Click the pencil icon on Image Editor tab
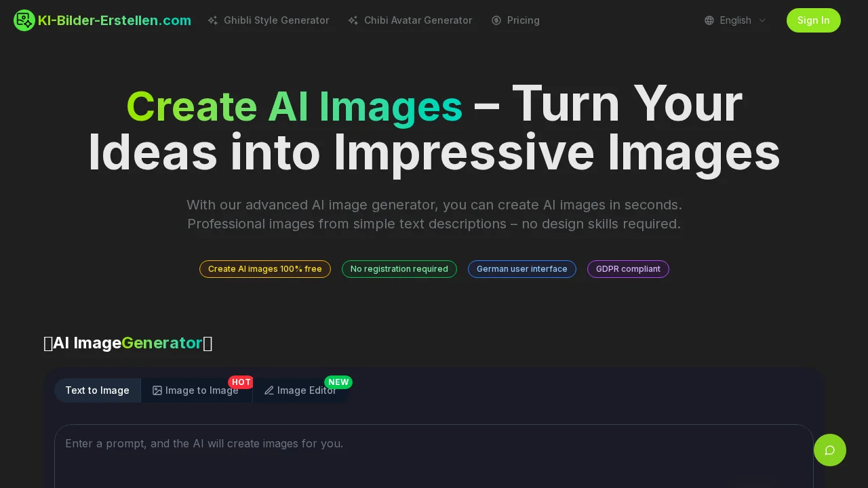This screenshot has width=868, height=488. [x=269, y=390]
